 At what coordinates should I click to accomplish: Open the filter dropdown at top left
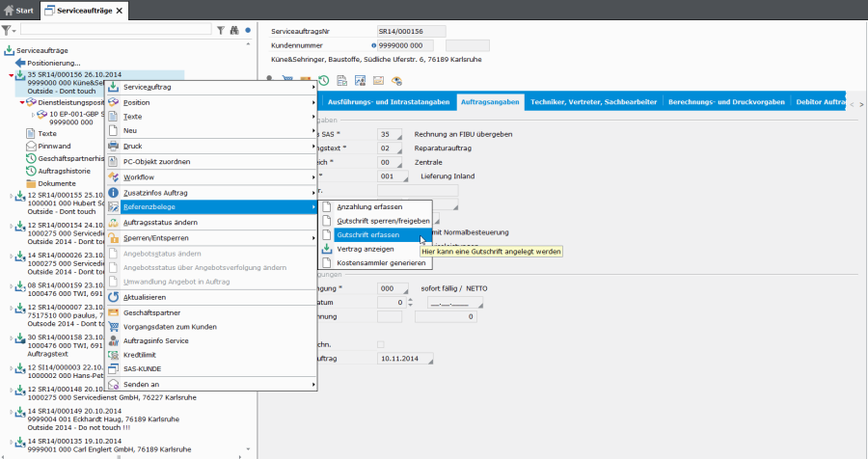[11, 31]
